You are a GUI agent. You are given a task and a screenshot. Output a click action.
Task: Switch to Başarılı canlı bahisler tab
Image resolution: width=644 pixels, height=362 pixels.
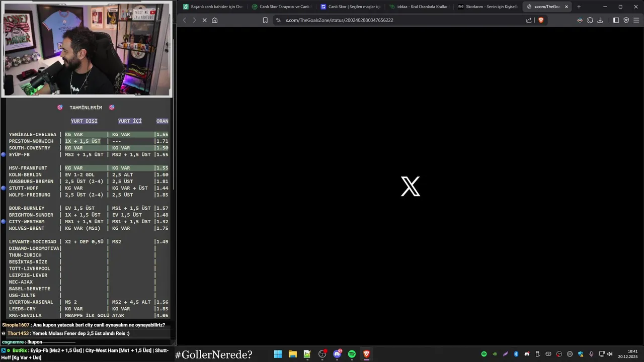tap(213, 7)
